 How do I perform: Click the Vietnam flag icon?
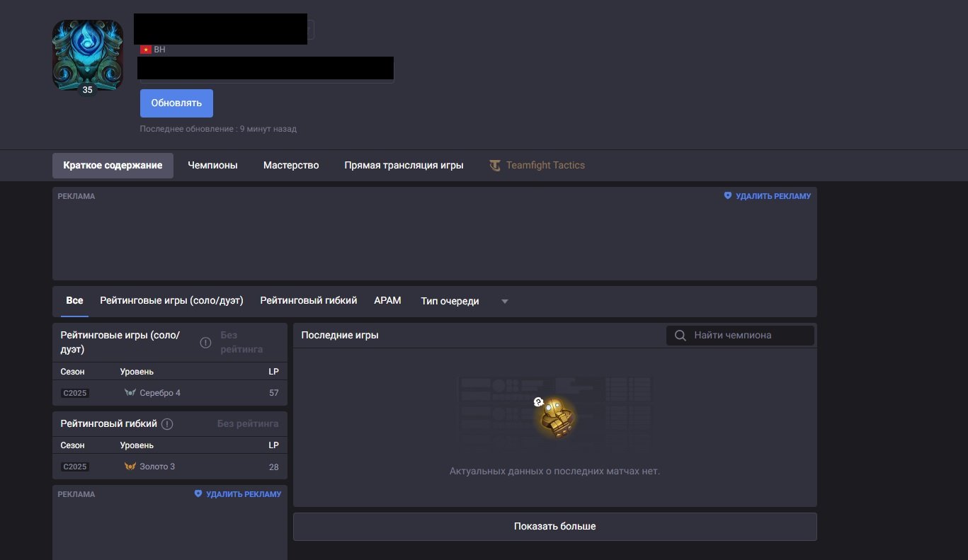pyautogui.click(x=146, y=50)
